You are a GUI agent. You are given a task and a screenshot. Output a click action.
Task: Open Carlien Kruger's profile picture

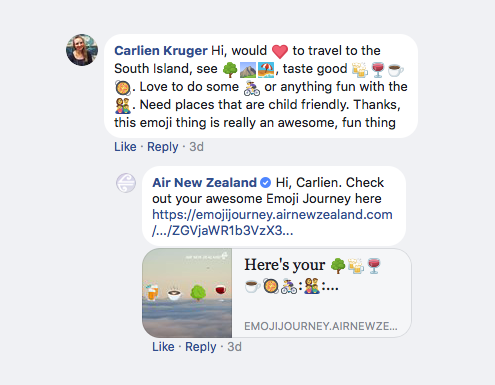(82, 50)
